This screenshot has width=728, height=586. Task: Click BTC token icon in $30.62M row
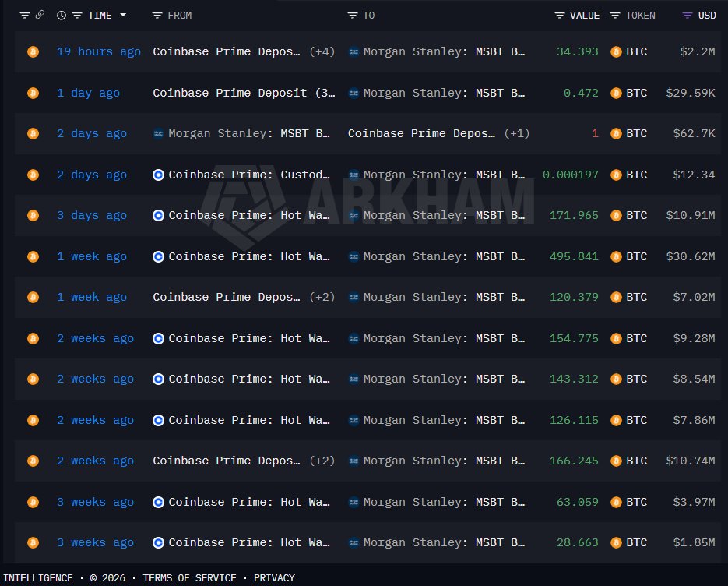point(616,256)
